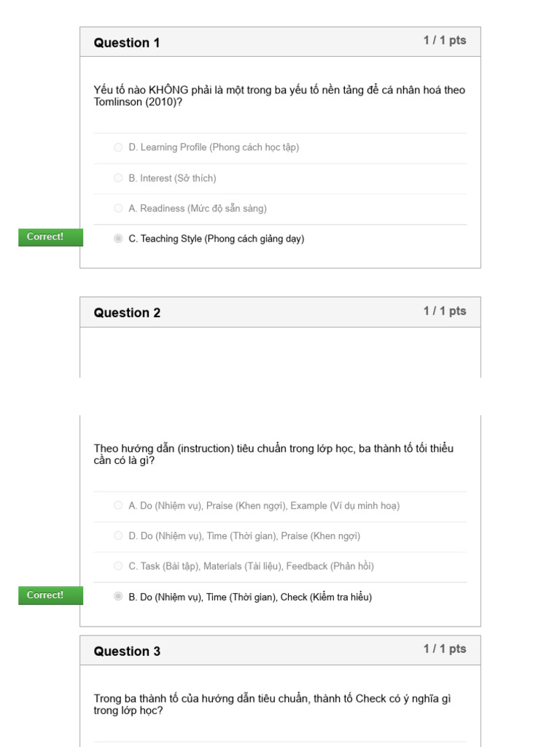Click Question 2 score 1 / 1 pts

445,311
